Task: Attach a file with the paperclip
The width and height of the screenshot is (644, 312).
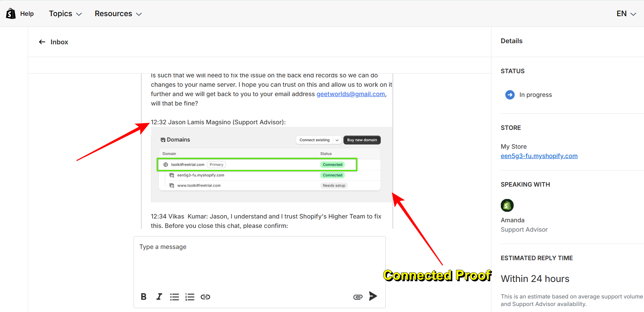Action: pyautogui.click(x=358, y=297)
